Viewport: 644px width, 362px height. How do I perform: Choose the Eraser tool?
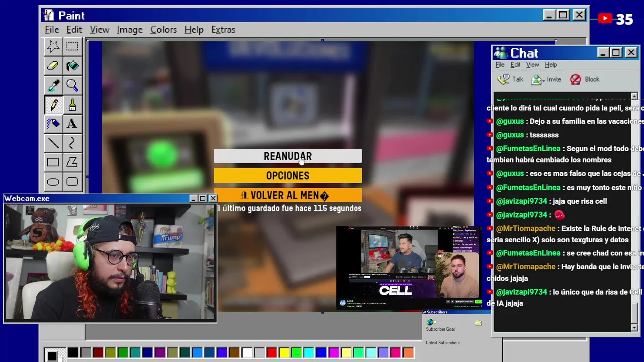click(53, 66)
